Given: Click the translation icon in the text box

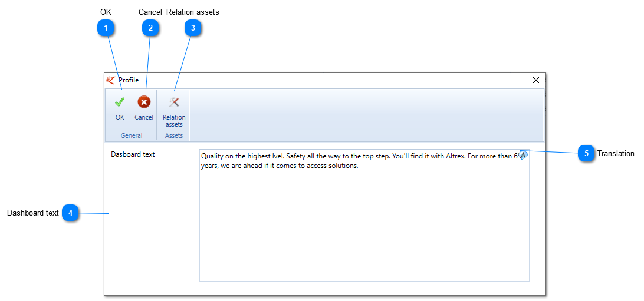Looking at the screenshot, I should (x=523, y=155).
